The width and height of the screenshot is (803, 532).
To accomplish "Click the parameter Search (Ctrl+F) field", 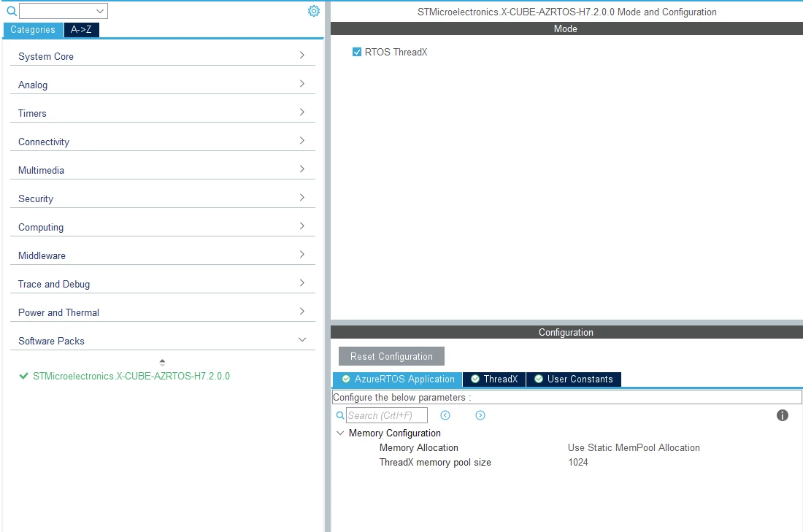I will pos(387,415).
